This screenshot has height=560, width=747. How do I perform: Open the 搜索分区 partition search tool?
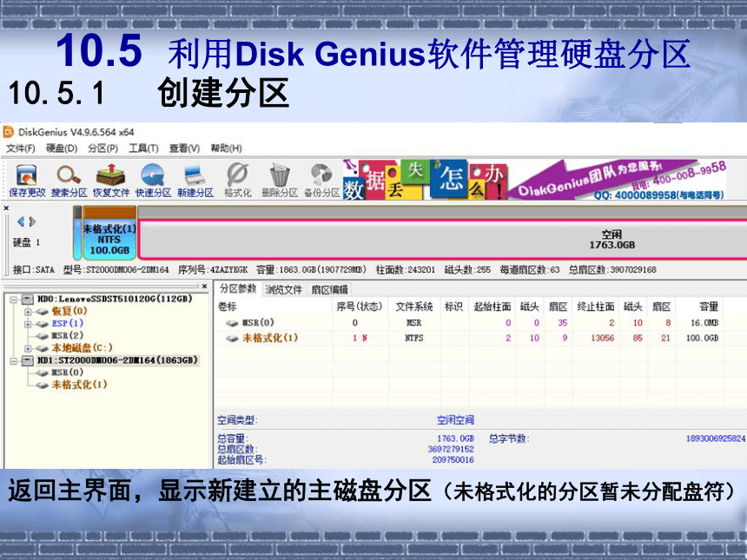click(69, 181)
